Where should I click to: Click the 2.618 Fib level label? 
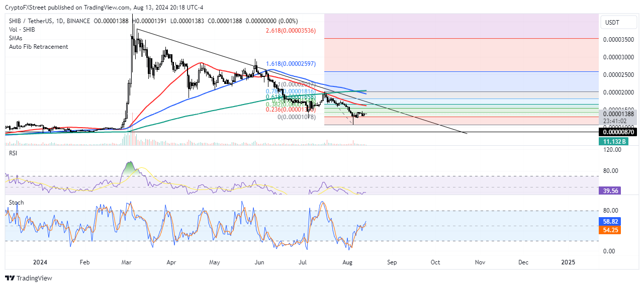click(291, 31)
